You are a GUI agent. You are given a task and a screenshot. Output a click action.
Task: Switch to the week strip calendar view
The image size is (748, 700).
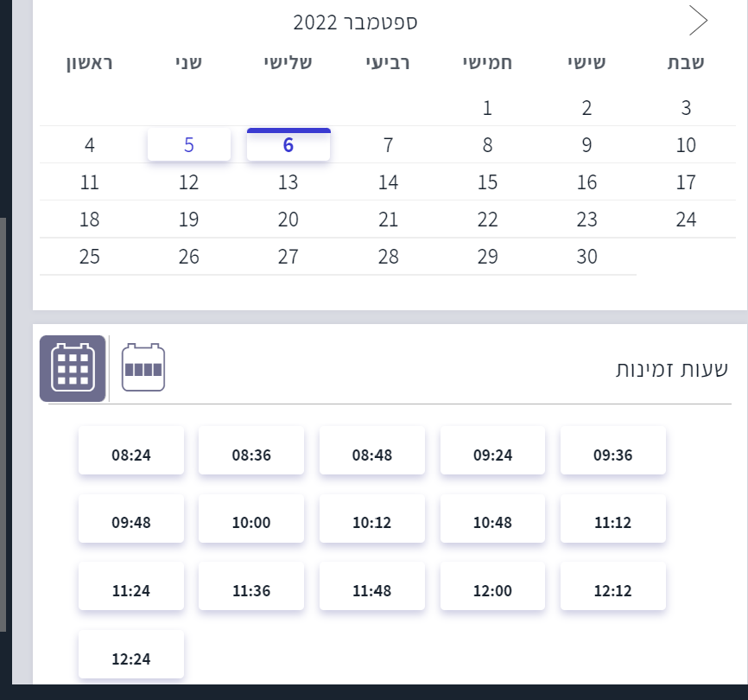(x=143, y=368)
